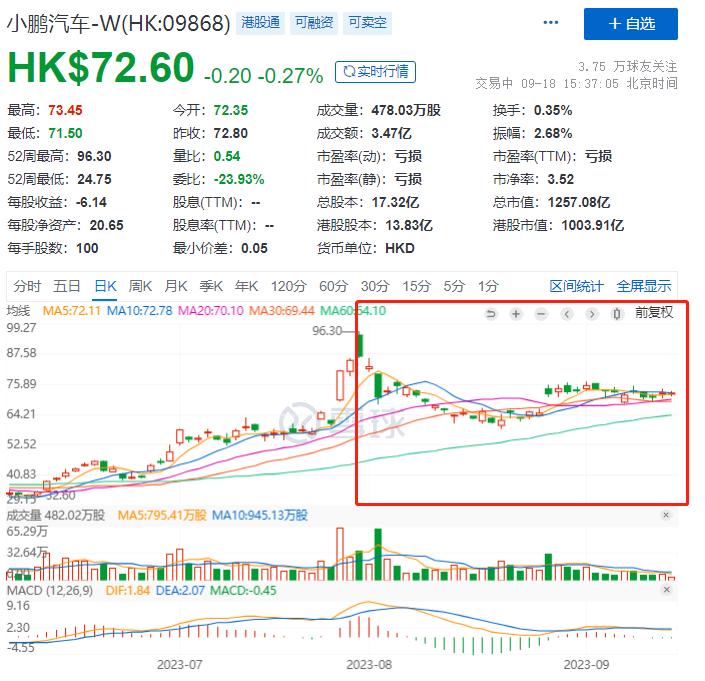Switch to the 五日 chart tab

(67, 286)
